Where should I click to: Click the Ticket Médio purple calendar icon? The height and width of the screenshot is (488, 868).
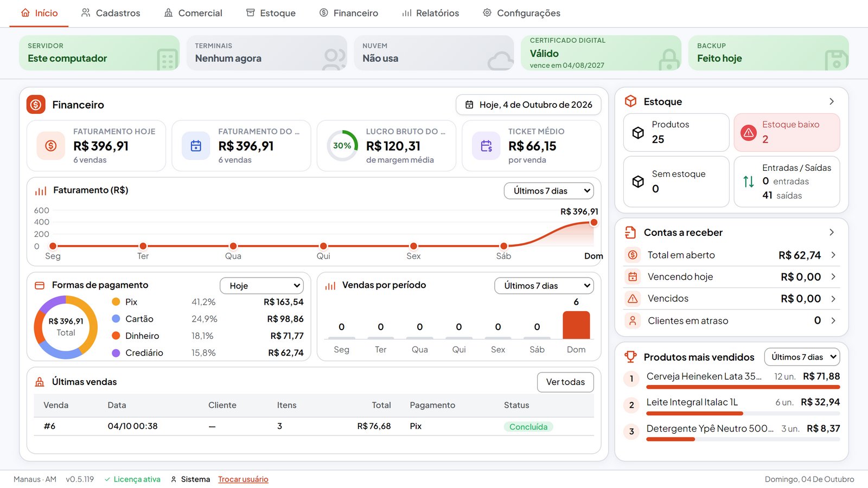coord(486,146)
